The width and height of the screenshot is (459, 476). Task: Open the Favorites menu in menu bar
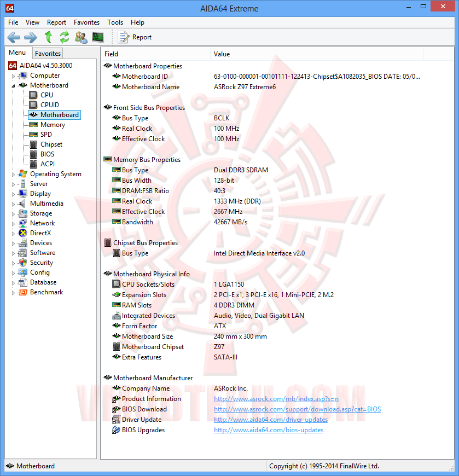(x=86, y=22)
